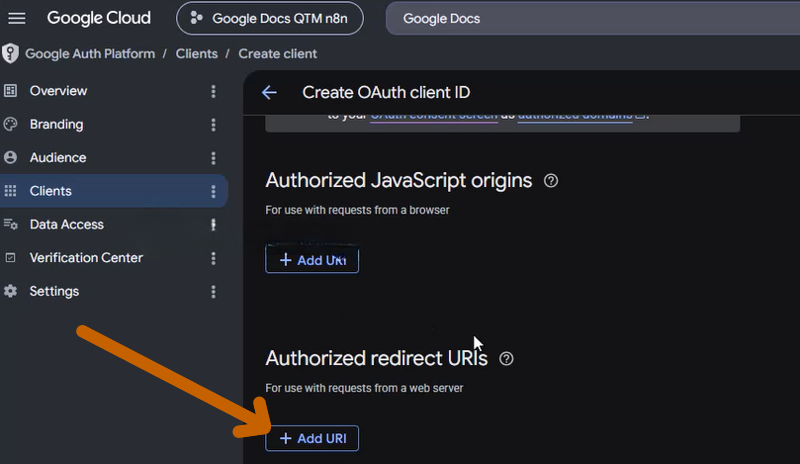Image resolution: width=800 pixels, height=464 pixels.
Task: Open Overview in the sidebar
Action: [58, 91]
